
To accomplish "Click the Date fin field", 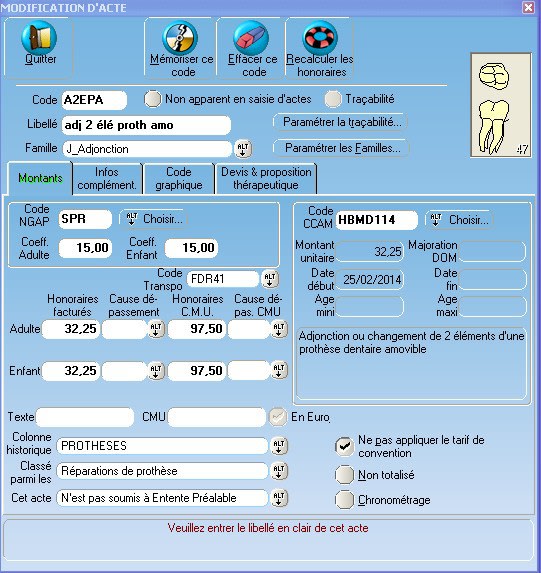I will pyautogui.click(x=492, y=280).
